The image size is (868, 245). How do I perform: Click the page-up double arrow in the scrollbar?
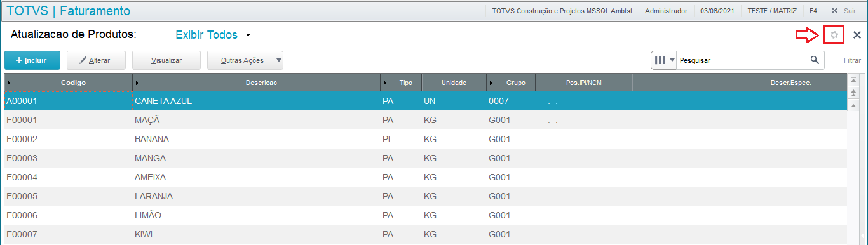(x=854, y=93)
